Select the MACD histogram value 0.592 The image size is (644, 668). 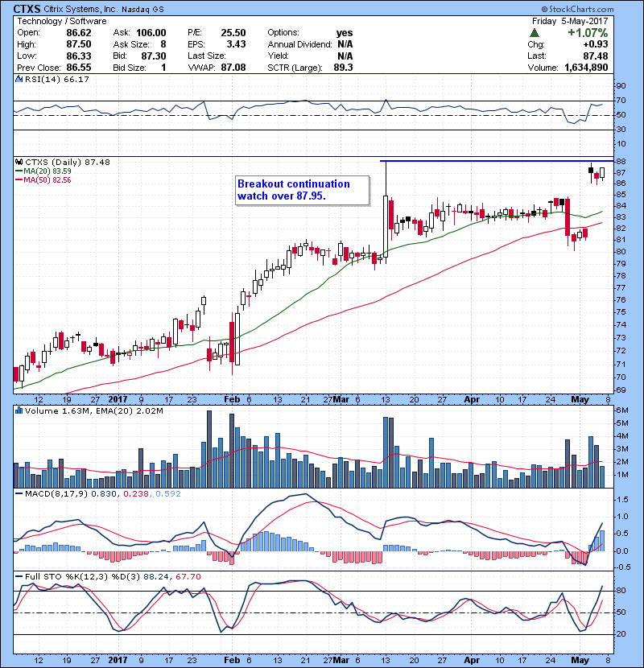[x=168, y=494]
